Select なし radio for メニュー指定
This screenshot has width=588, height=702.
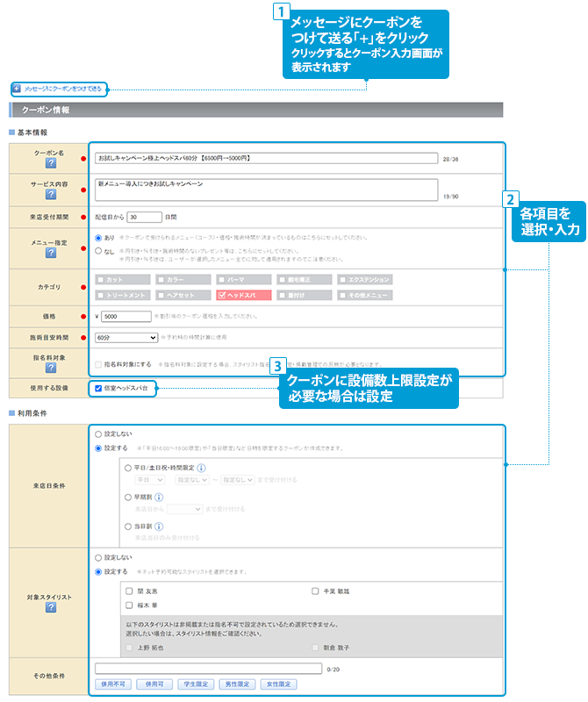(x=98, y=250)
